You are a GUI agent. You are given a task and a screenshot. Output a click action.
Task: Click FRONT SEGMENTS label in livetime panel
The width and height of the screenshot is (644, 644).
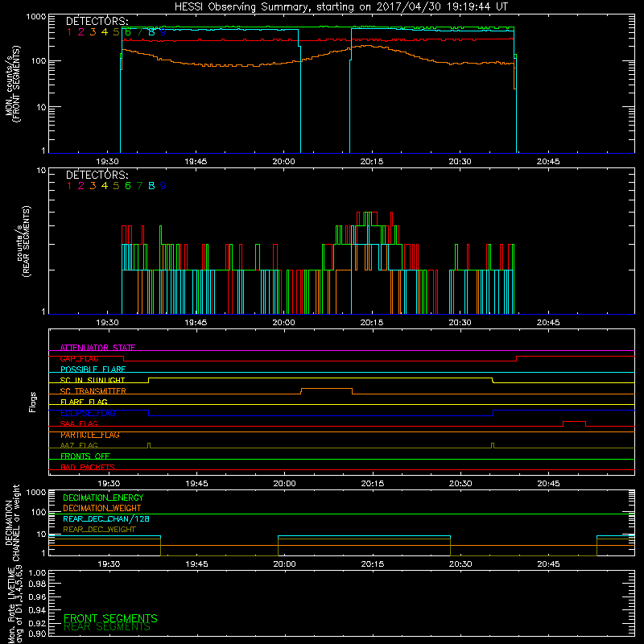pos(110,618)
